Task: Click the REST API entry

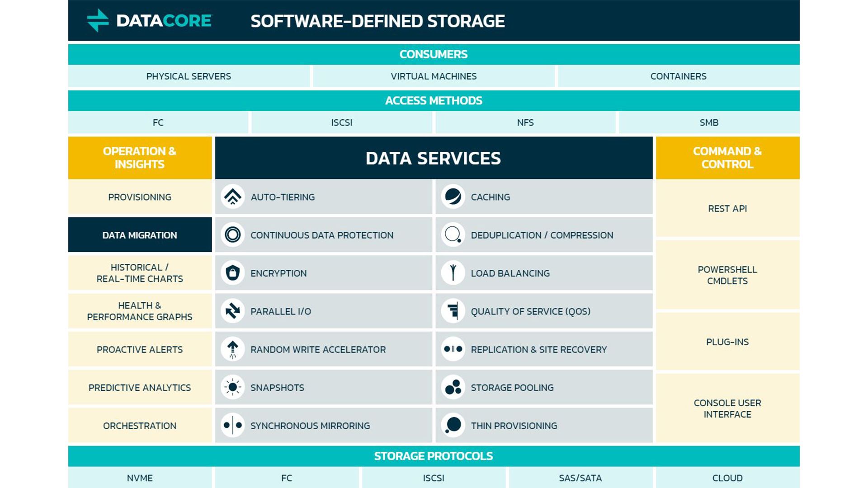Action: (x=726, y=209)
